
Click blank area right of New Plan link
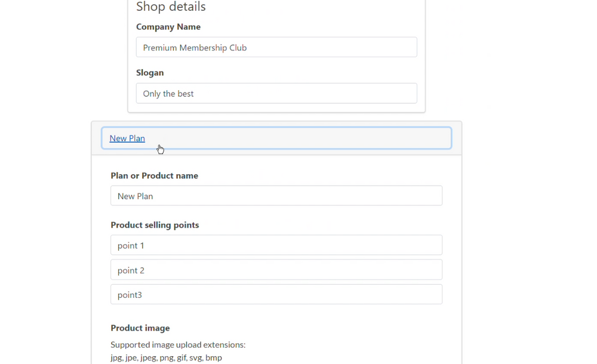[x=298, y=138]
